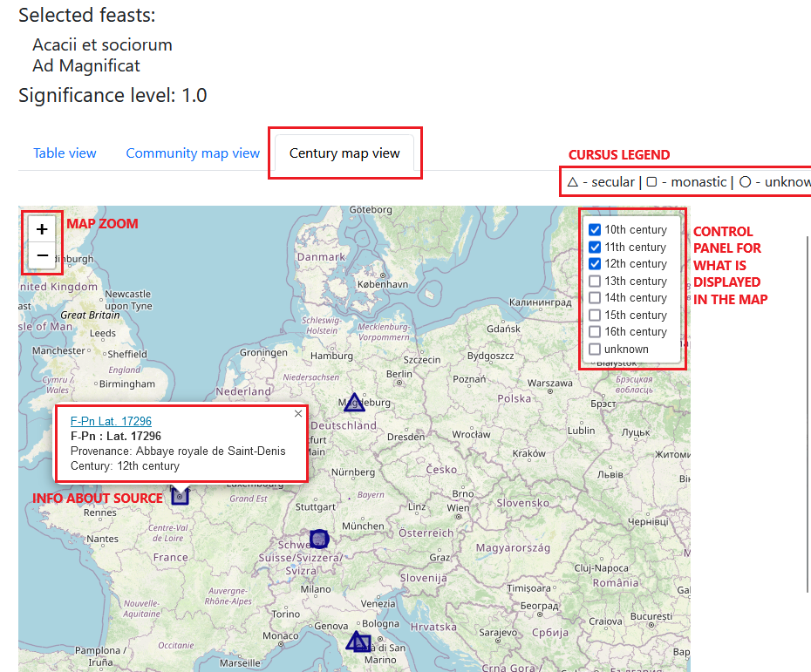Uncheck the 12th century checkbox
The height and width of the screenshot is (672, 811).
point(595,264)
